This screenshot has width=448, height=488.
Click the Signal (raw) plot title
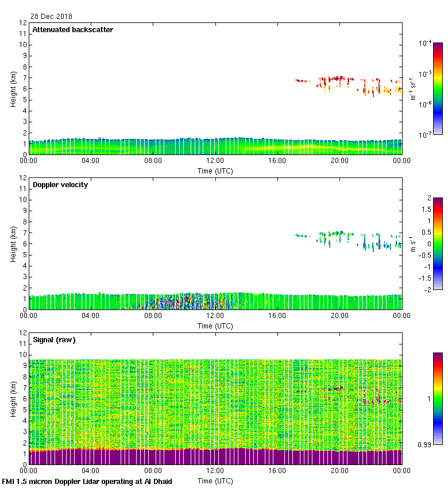54,340
